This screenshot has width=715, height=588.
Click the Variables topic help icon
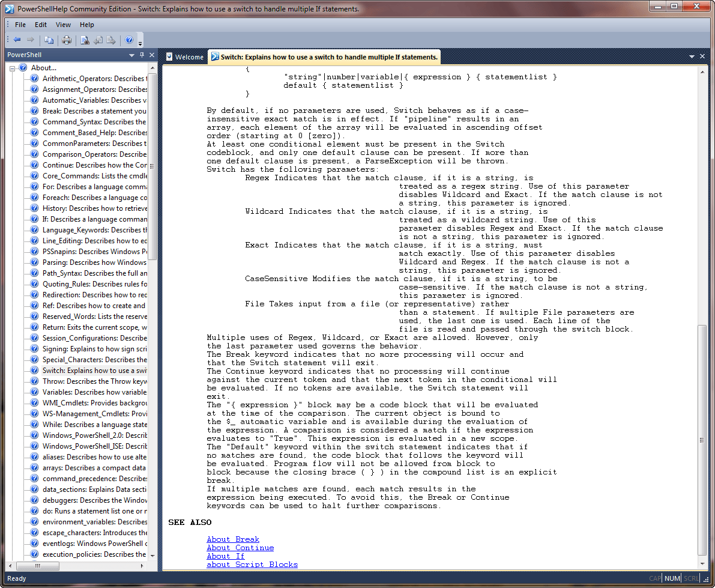[34, 392]
